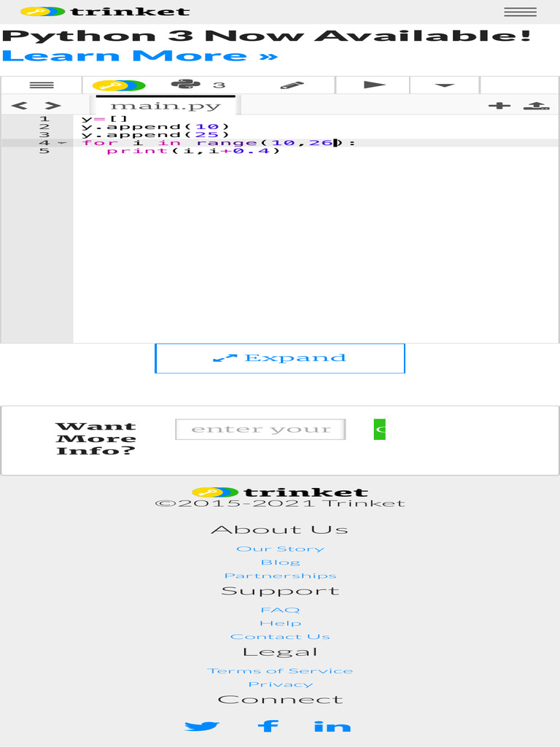The image size is (560, 747).
Task: Click the Python 3 icon in the toolbar
Action: pos(198,85)
